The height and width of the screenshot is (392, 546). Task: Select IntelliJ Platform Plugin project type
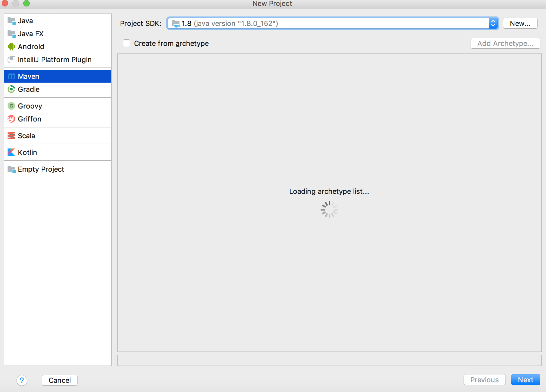[58, 60]
